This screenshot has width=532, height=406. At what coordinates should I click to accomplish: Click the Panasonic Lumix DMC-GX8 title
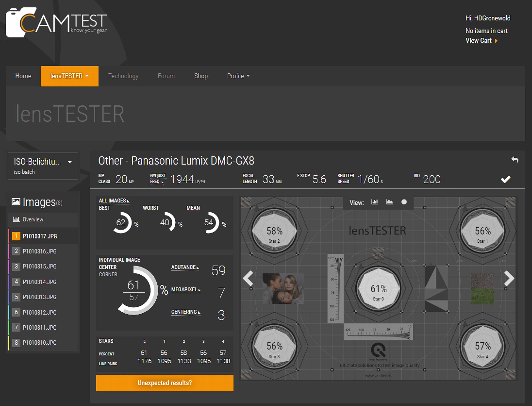coord(176,161)
